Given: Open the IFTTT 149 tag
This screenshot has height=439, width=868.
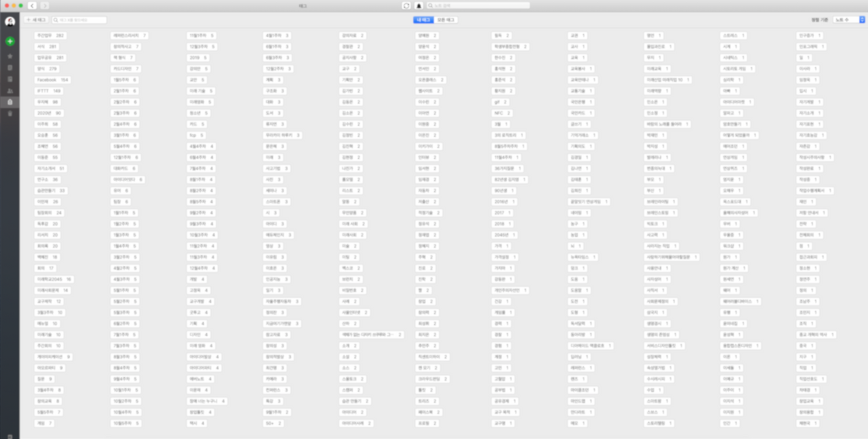Looking at the screenshot, I should click(48, 90).
